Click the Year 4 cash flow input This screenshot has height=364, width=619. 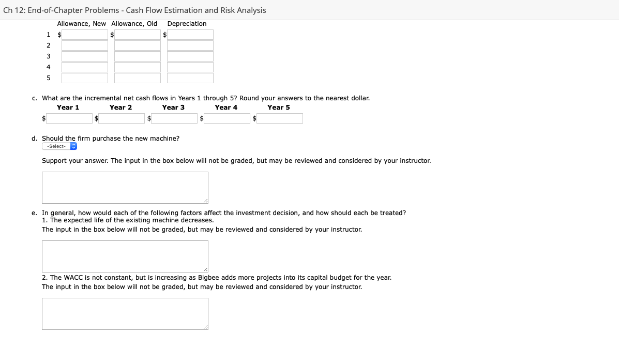tap(227, 118)
